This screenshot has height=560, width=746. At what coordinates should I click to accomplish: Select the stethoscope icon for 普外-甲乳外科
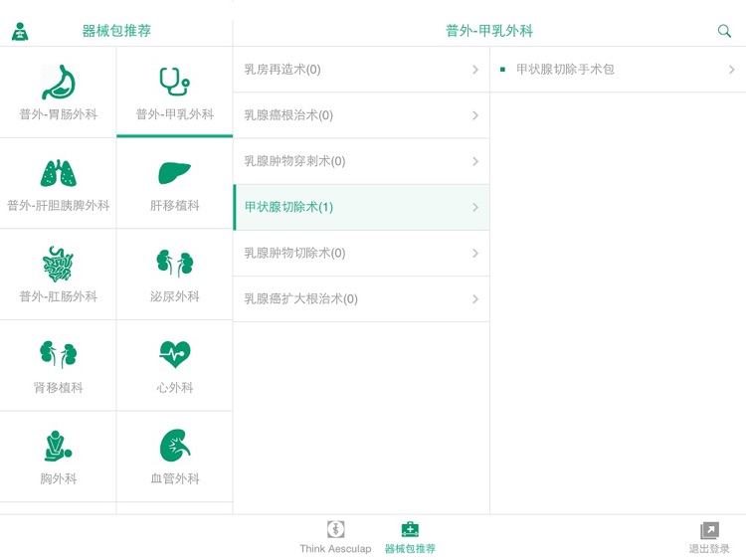(x=175, y=82)
